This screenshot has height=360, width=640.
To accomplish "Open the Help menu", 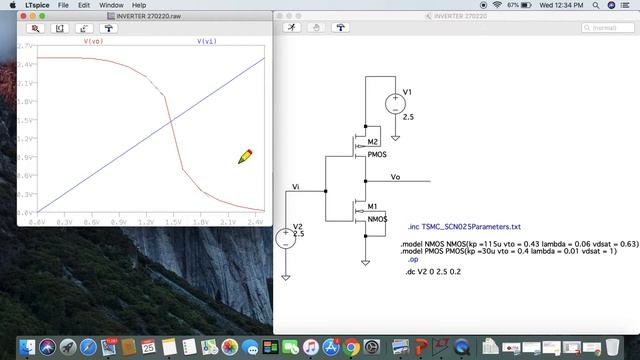I will [x=139, y=5].
